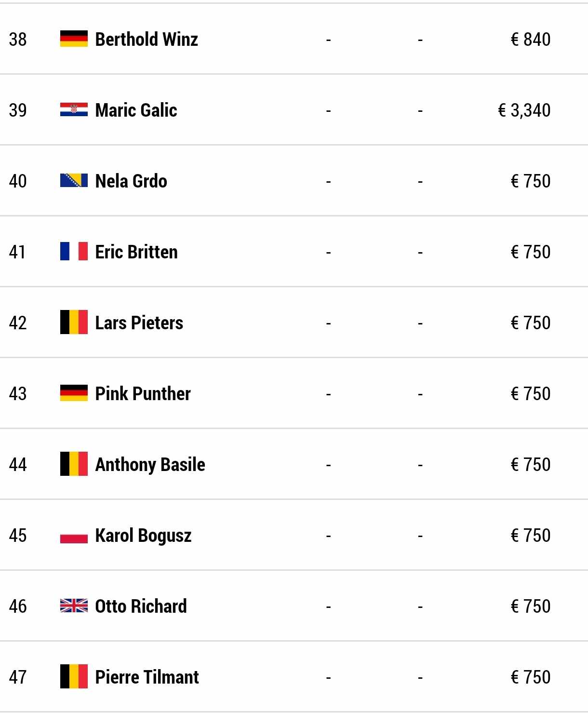Select Karol Bogusz in the ranking
Viewport: 588px width, 713px height.
143,536
